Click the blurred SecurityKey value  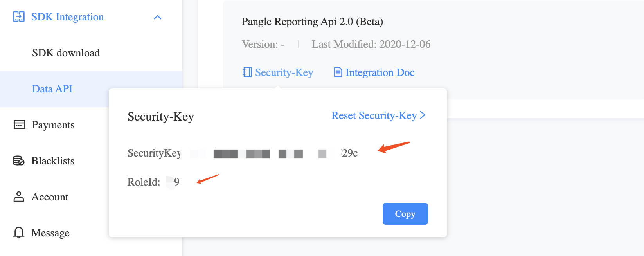point(270,153)
